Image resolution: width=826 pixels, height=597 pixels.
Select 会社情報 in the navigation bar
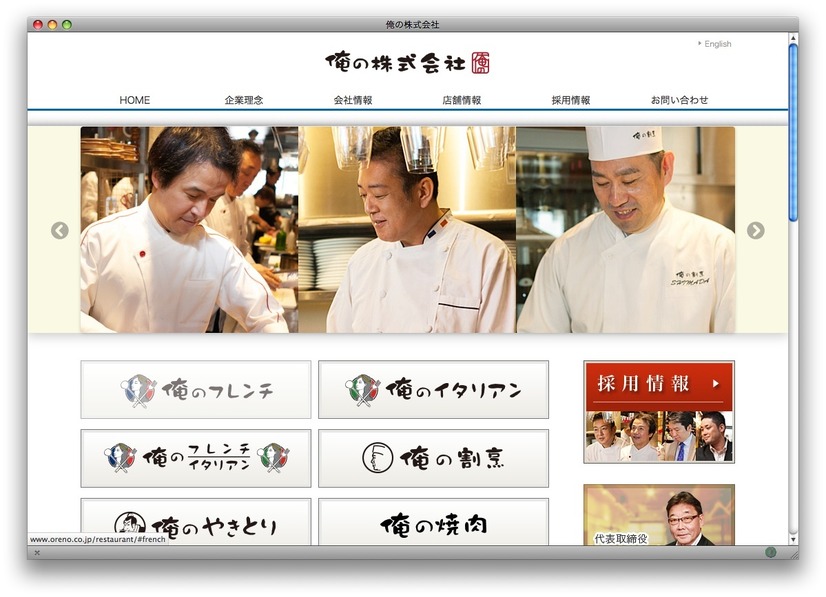click(353, 100)
